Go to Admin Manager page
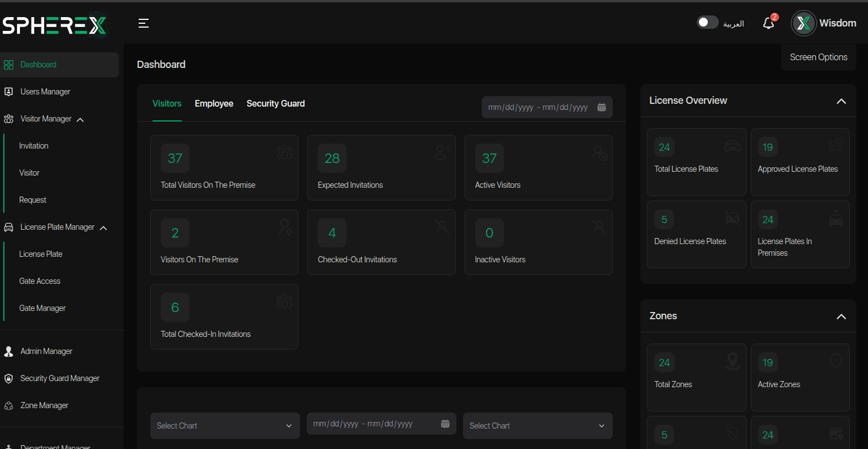The image size is (868, 449). [46, 351]
